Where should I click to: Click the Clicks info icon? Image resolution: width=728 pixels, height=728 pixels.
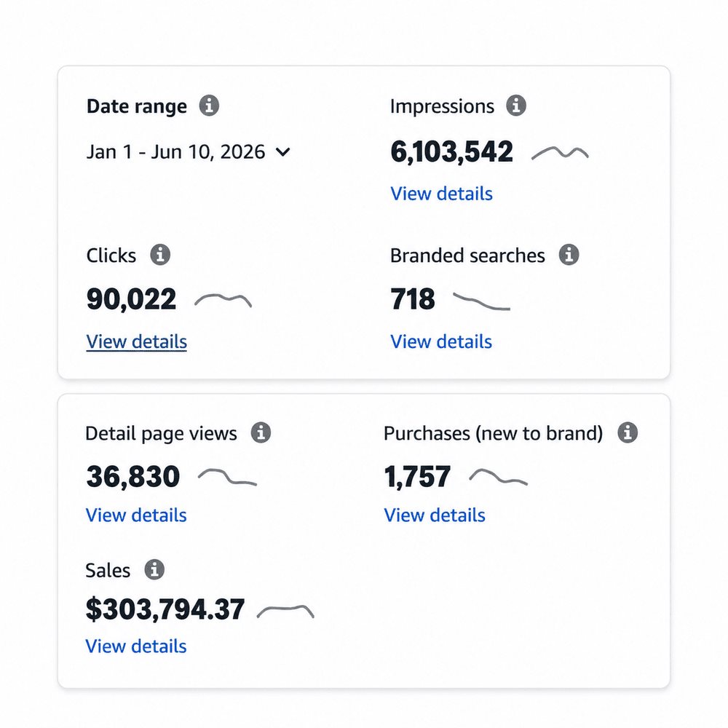[160, 255]
